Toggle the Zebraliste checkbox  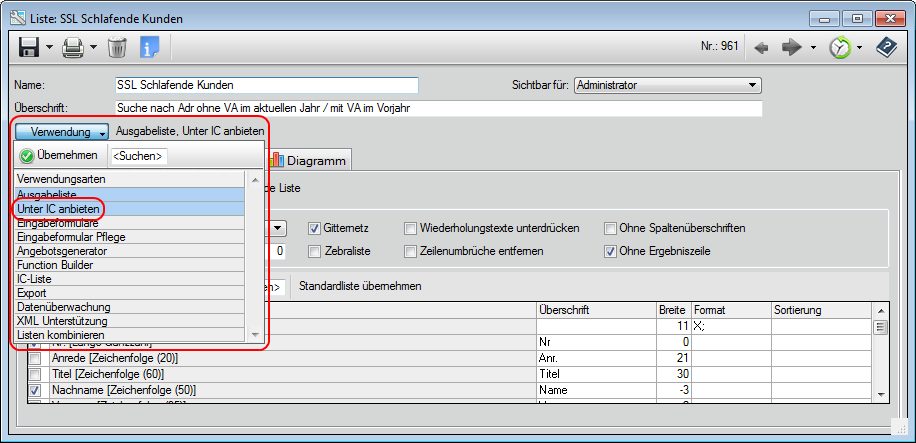tap(315, 252)
